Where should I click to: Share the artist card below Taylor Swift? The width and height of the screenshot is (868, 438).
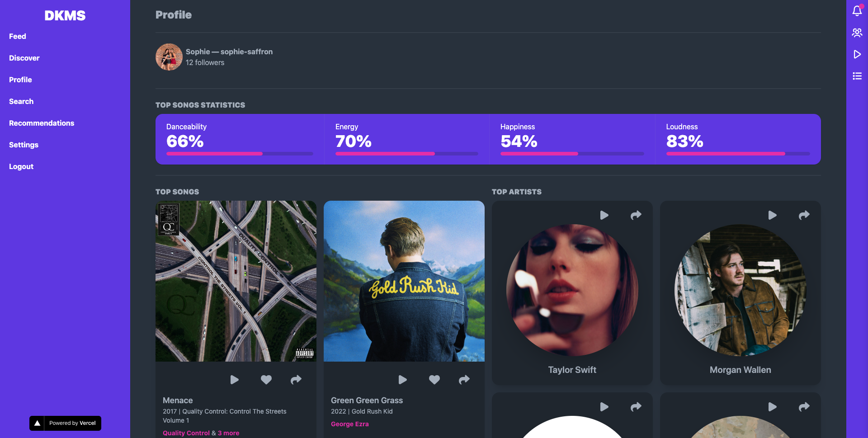636,407
